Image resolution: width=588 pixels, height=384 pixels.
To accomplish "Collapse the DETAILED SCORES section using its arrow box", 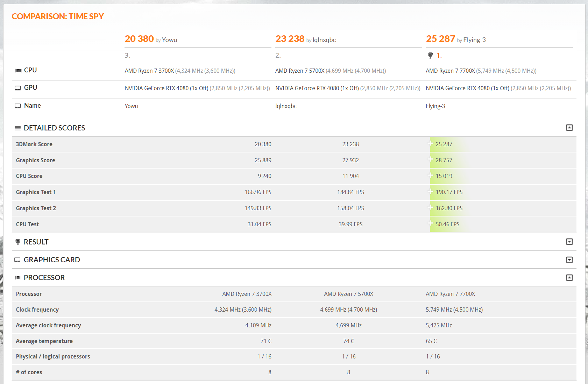I will 569,128.
